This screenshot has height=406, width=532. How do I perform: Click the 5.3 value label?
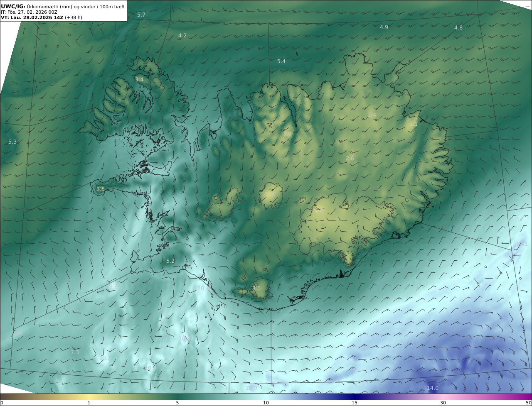point(12,142)
